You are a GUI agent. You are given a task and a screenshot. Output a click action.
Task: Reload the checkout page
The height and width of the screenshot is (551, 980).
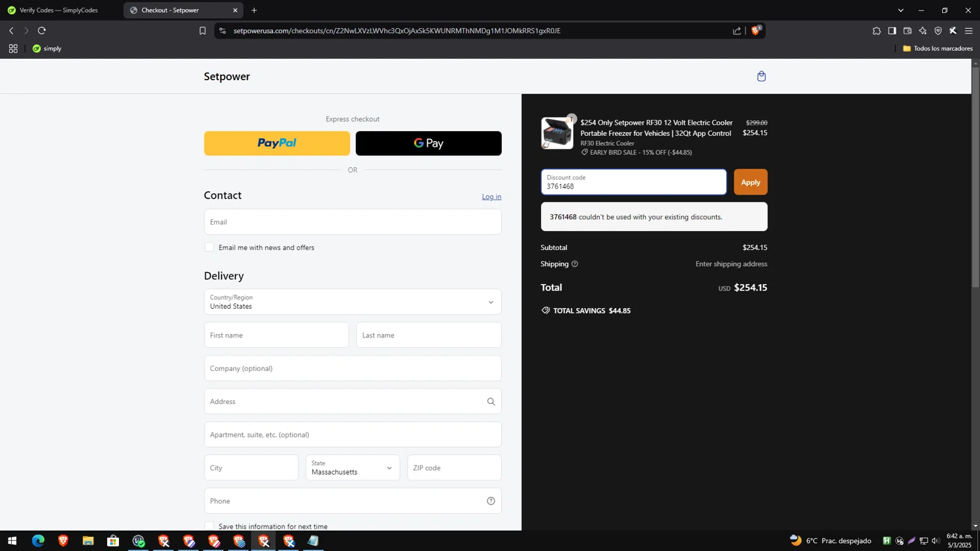pyautogui.click(x=42, y=31)
